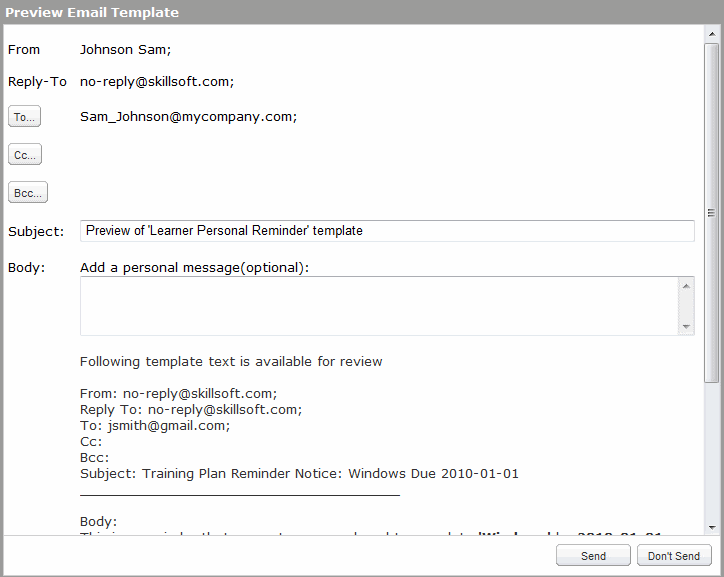
Task: Click the 'Johnson Sam;' sender text
Action: (x=126, y=50)
